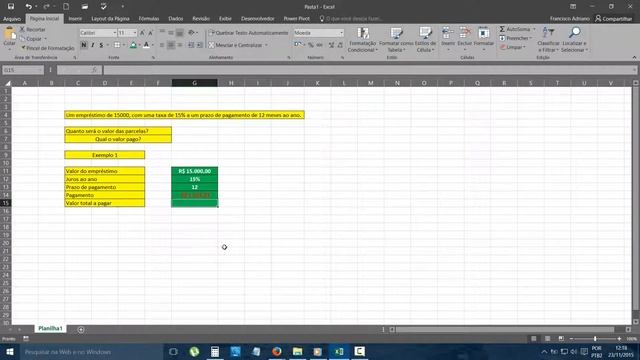
Task: Open Firefox from Windows taskbar
Action: [x=277, y=351]
